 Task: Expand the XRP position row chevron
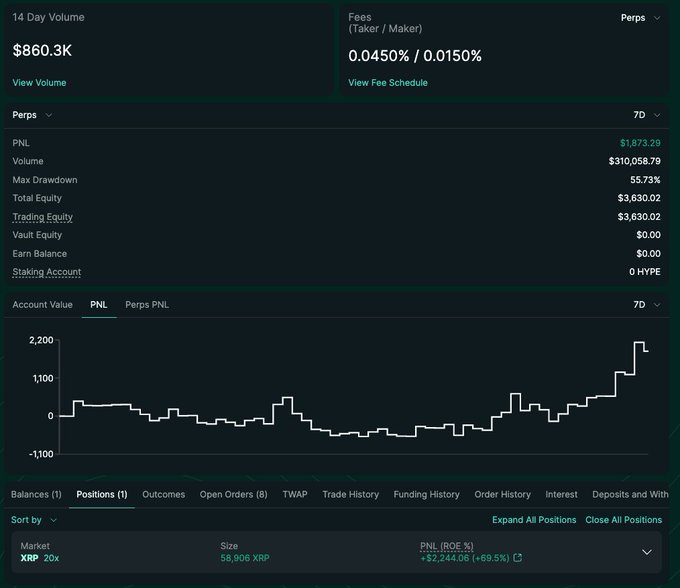tap(647, 552)
